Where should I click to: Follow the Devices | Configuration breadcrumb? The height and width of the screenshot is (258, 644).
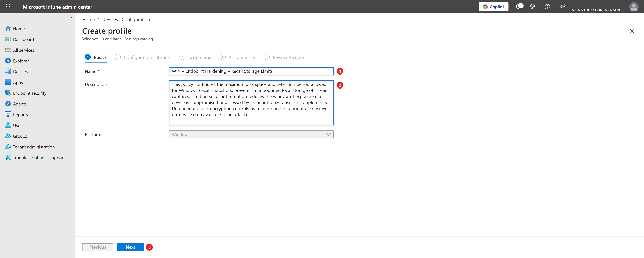126,19
